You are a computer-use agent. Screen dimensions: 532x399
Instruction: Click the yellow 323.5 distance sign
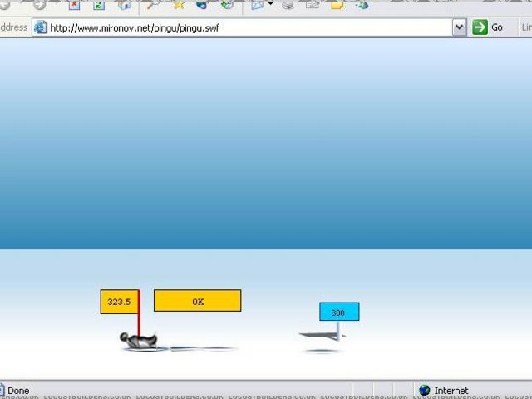(119, 302)
